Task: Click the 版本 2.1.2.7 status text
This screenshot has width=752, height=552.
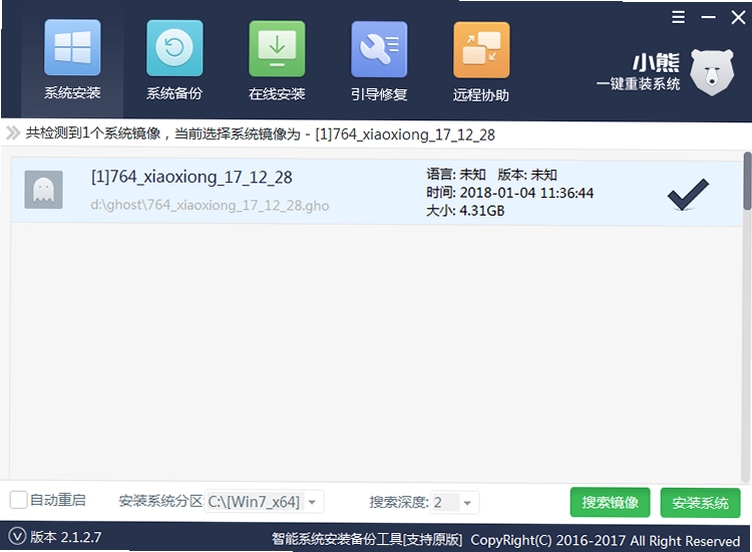Action: pyautogui.click(x=66, y=537)
